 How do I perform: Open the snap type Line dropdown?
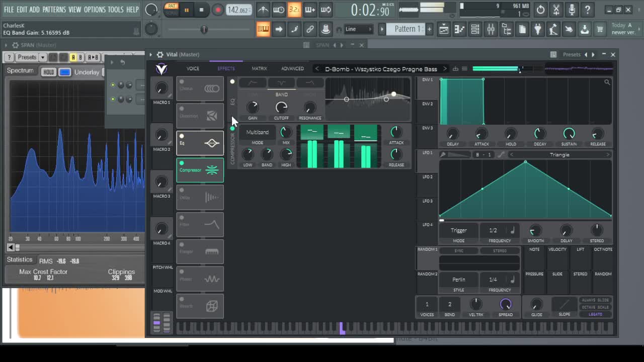[x=359, y=29]
